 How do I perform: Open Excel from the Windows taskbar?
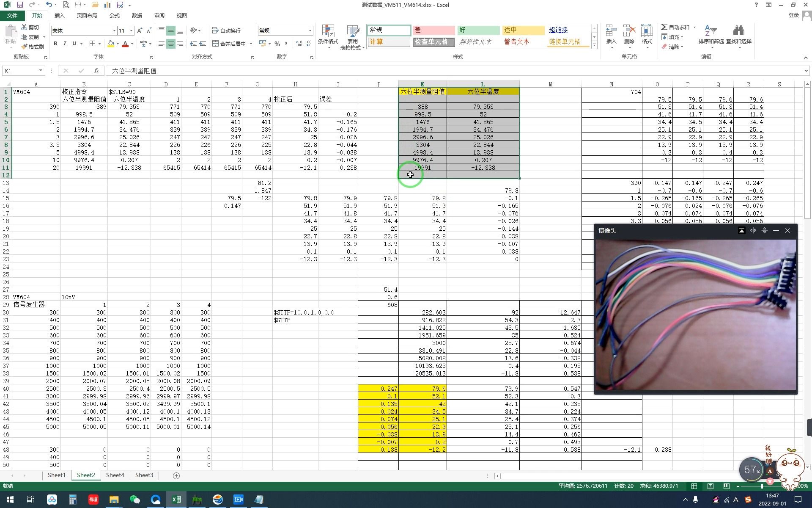point(176,500)
